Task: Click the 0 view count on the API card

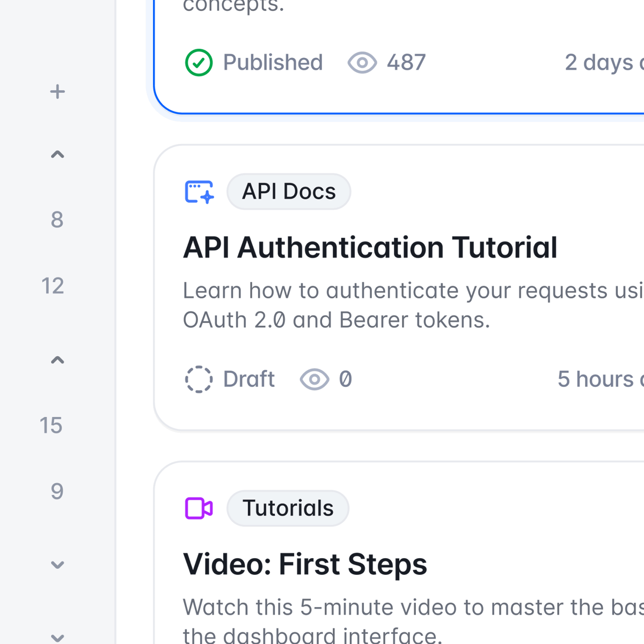Action: tap(346, 379)
